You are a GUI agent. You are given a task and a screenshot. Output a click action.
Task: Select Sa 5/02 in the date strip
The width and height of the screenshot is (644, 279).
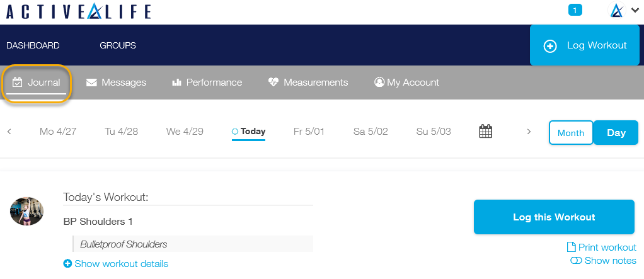pos(371,132)
